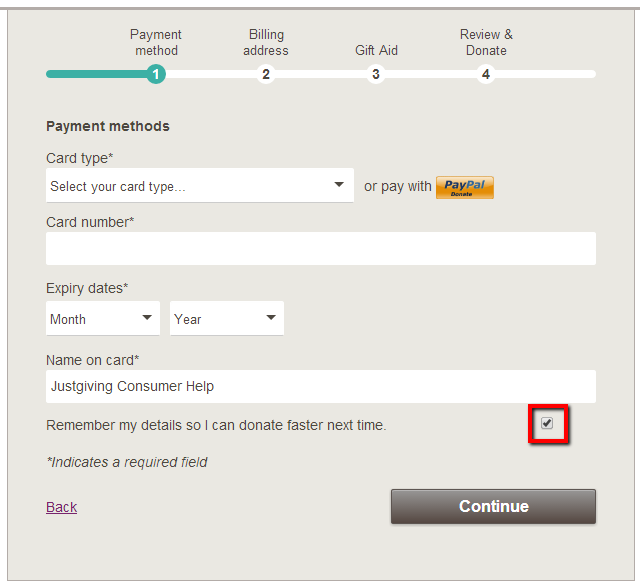
Task: Select step 4 circle marker
Action: click(x=486, y=74)
